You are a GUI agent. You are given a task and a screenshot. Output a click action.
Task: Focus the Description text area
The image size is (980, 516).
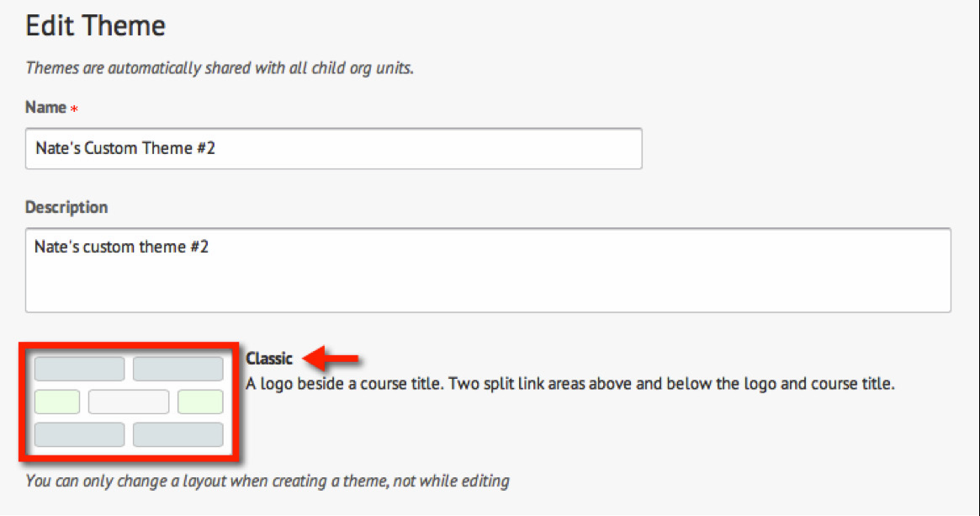(488, 269)
